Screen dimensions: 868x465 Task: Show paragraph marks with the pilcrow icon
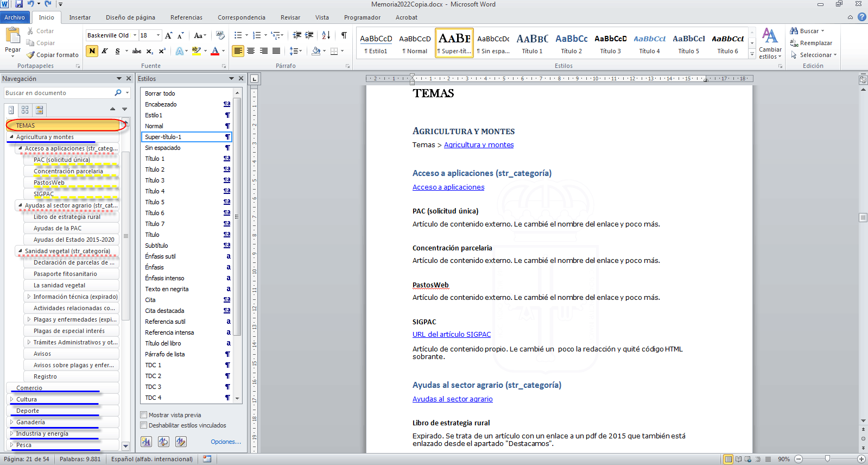point(344,35)
